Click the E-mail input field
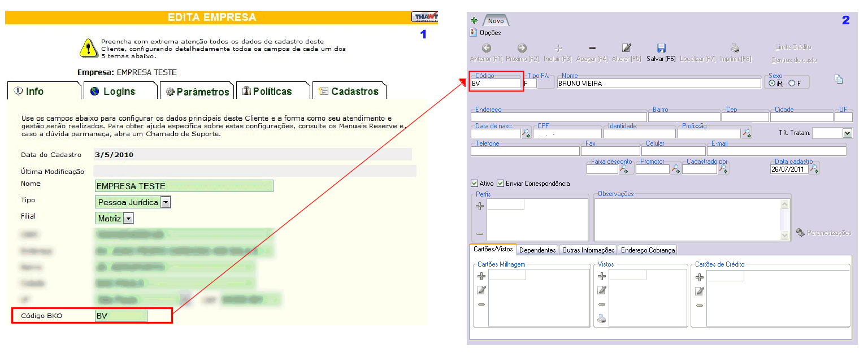 pyautogui.click(x=777, y=151)
